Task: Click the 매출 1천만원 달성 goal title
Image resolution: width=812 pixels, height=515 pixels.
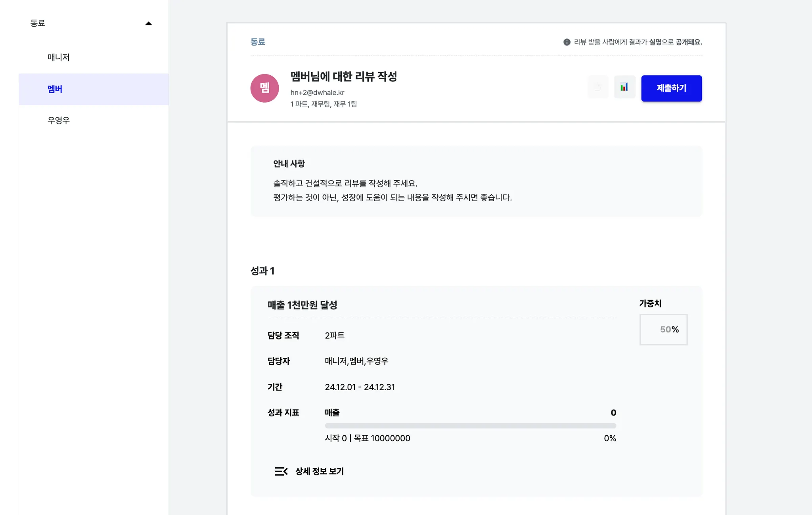Action: [302, 305]
